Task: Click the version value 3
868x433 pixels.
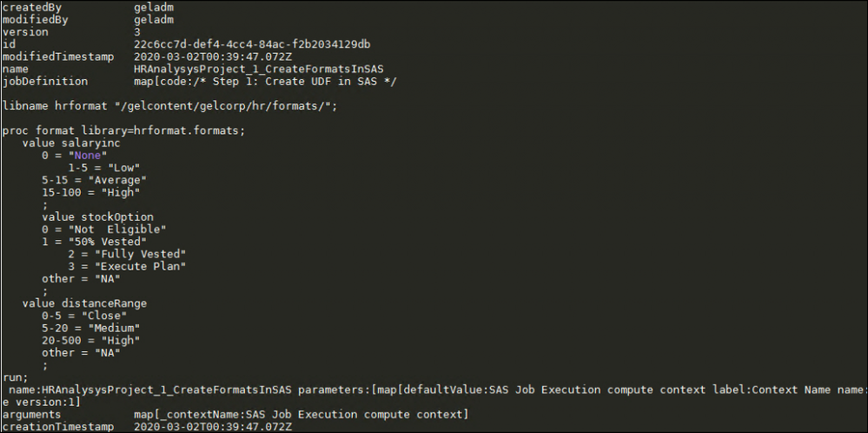Action: coord(137,32)
